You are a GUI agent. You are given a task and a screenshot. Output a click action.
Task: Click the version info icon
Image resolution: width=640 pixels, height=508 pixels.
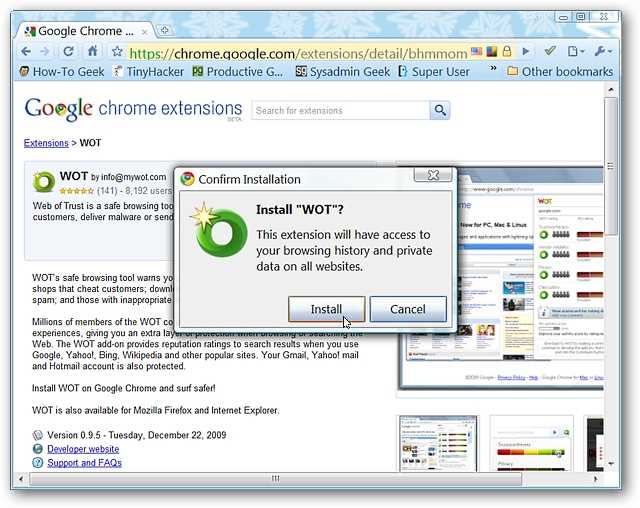tap(38, 435)
